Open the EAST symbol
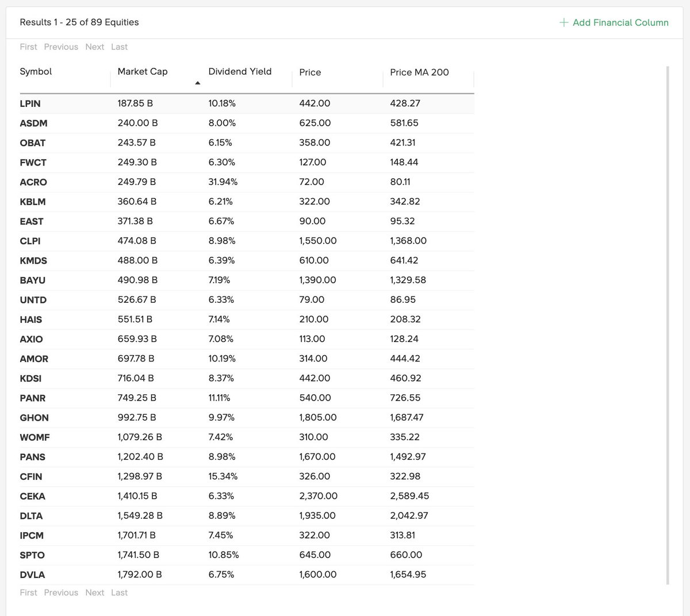690x616 pixels. point(32,221)
